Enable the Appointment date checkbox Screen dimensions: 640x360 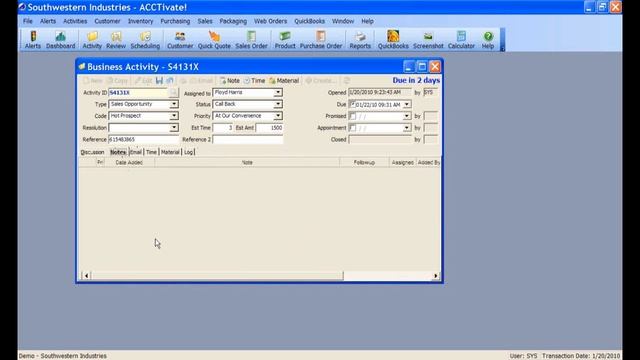pos(352,128)
